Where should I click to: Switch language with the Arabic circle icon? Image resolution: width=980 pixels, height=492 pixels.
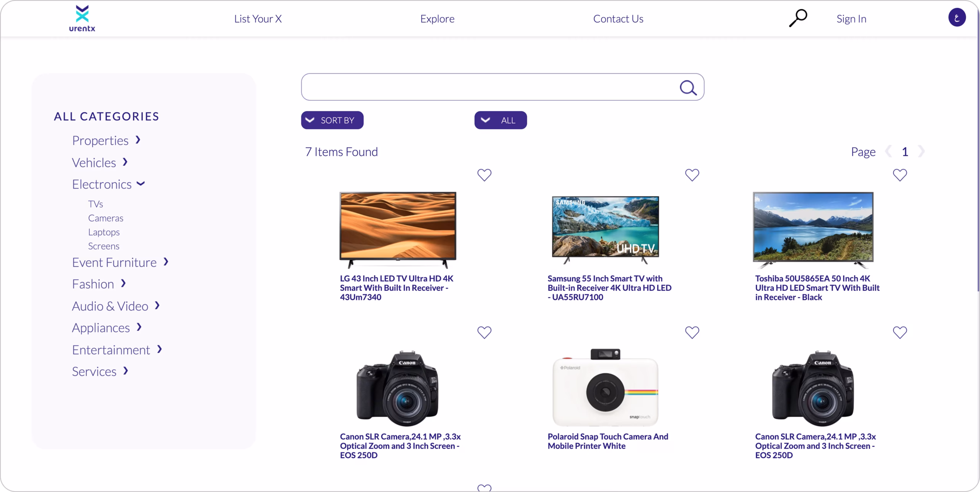[x=957, y=18]
